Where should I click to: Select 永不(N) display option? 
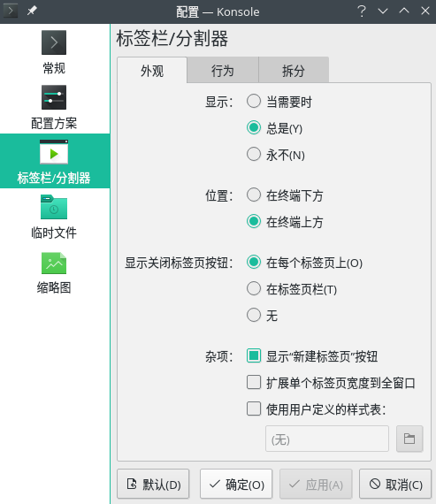276,154
